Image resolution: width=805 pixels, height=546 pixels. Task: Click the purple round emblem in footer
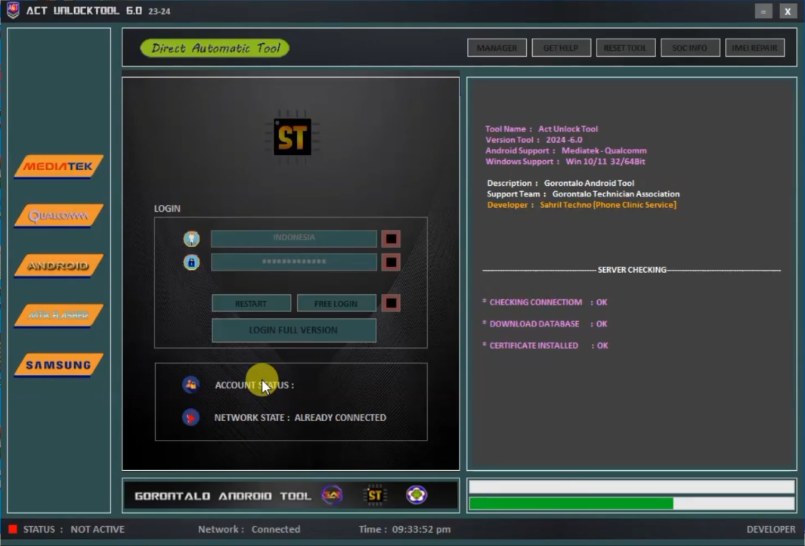416,495
